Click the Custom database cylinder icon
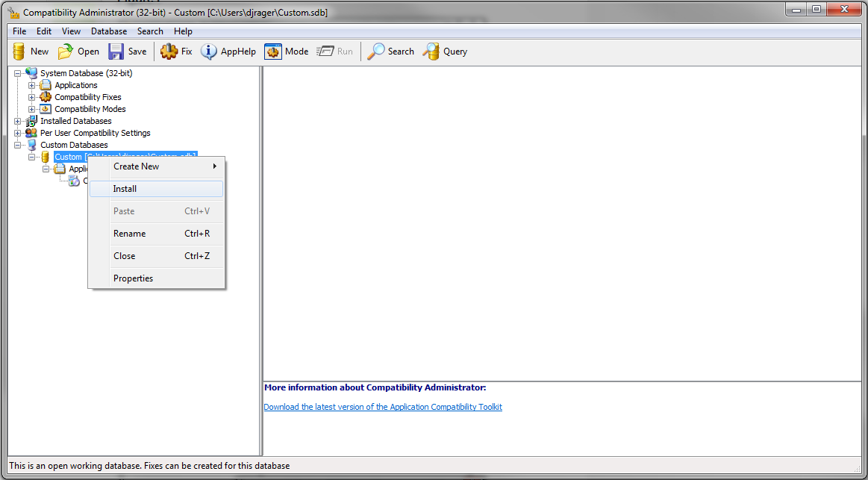This screenshot has width=868, height=480. (x=46, y=158)
